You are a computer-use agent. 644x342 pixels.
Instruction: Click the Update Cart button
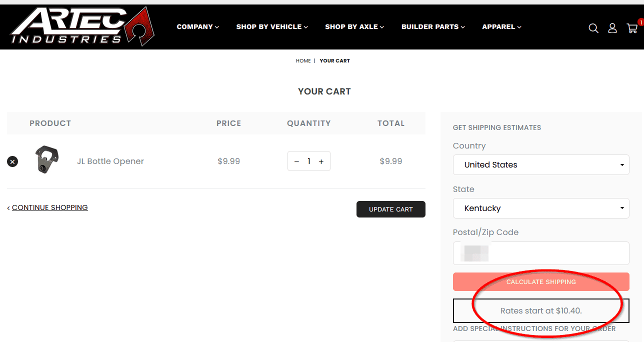pyautogui.click(x=391, y=209)
